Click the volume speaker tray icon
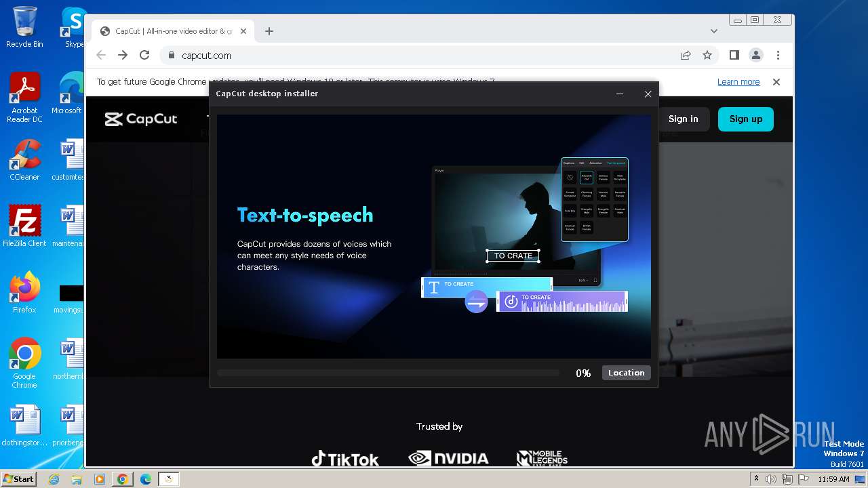Screen dimensions: 868x488 pos(772,479)
